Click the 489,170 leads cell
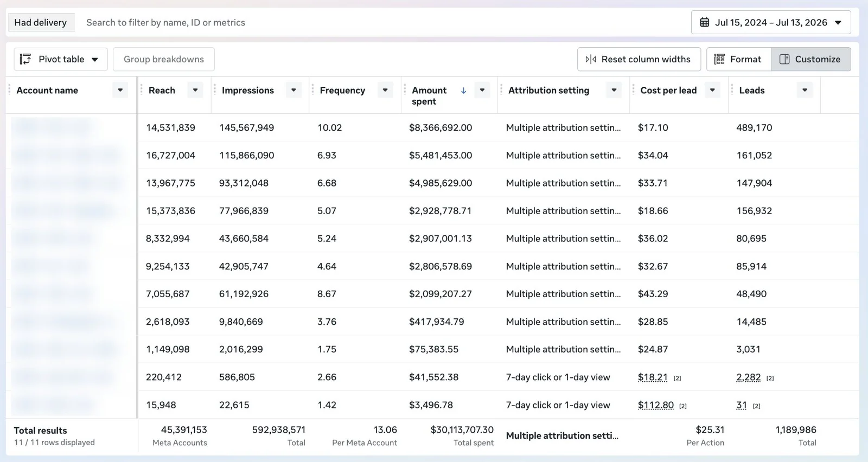Image resolution: width=868 pixels, height=462 pixels. (754, 127)
